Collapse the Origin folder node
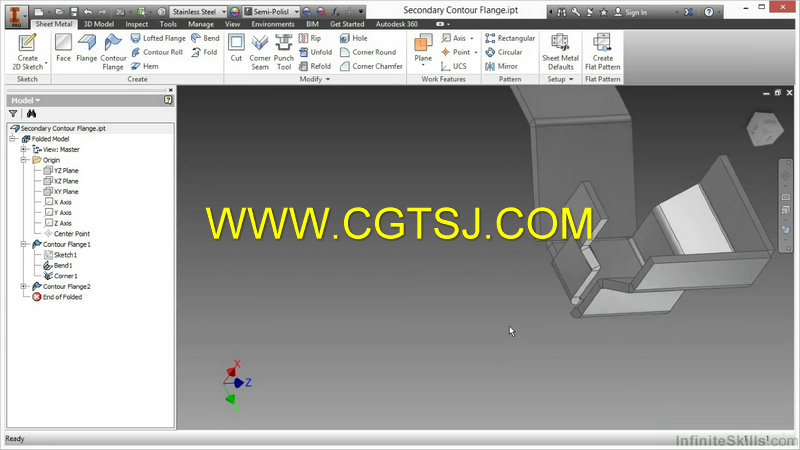 (x=23, y=160)
